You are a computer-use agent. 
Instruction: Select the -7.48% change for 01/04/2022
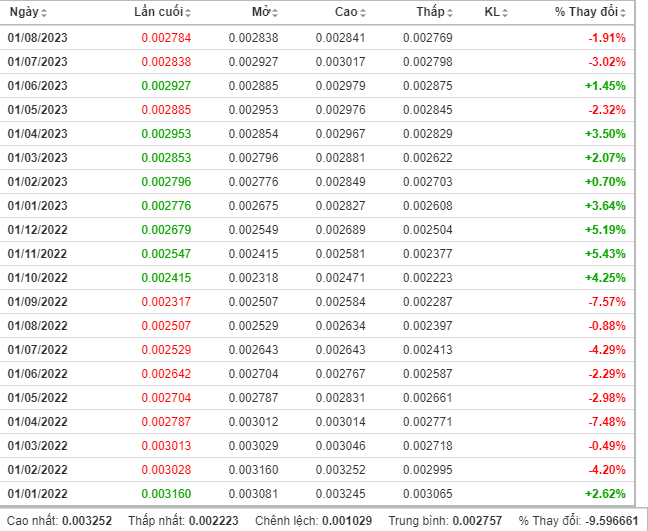coord(606,421)
